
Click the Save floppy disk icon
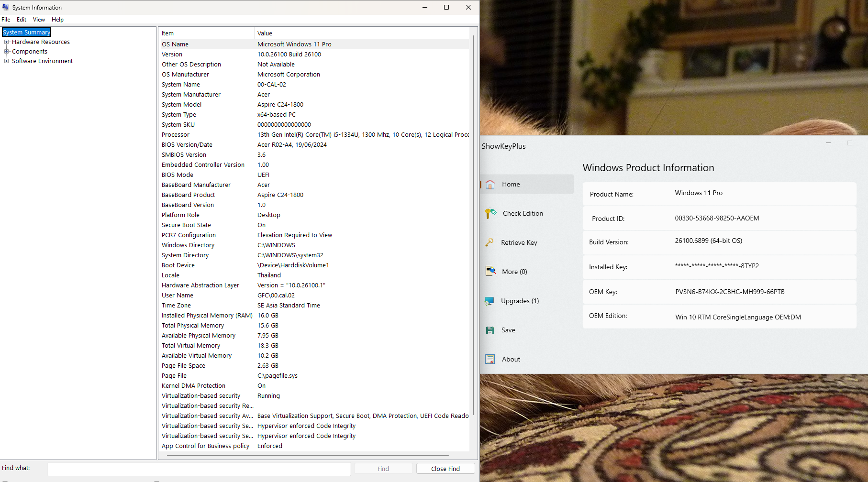[x=490, y=330]
